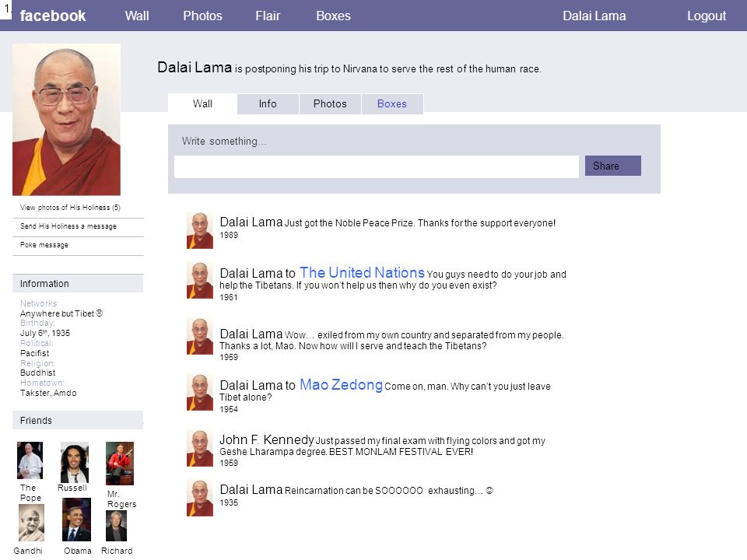This screenshot has width=747, height=560.
Task: Click 'Anywhere but Tibet' network text
Action: [x=61, y=313]
